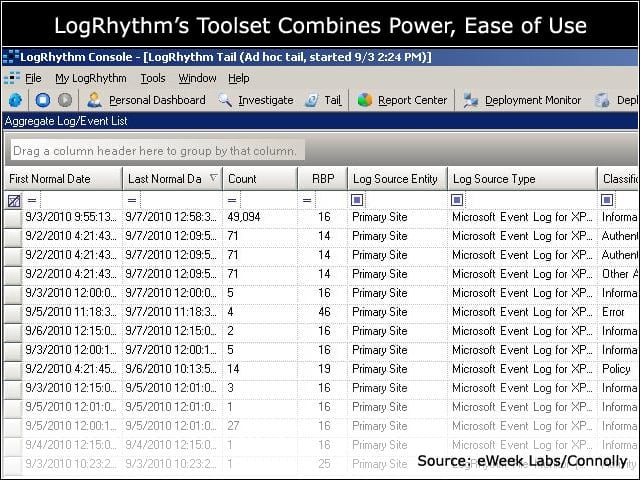
Task: Click the 9/5/2010 11:18:3 first date cell
Action: point(71,312)
